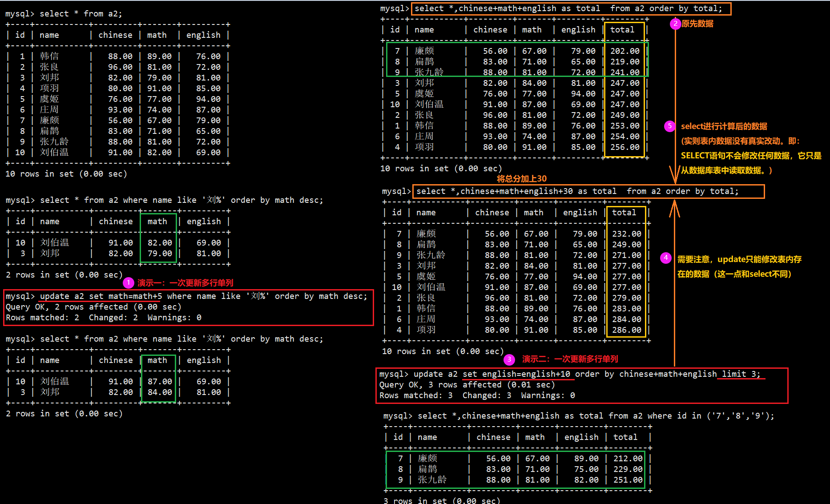Click the select command ending with "where id in ('7','8','9');"
The image size is (830, 504).
[x=579, y=416]
